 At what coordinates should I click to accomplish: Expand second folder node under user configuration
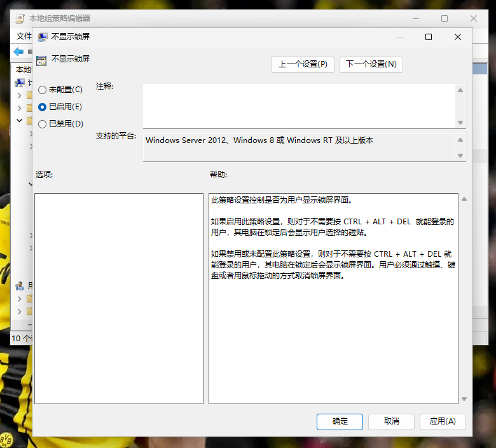[x=20, y=311]
